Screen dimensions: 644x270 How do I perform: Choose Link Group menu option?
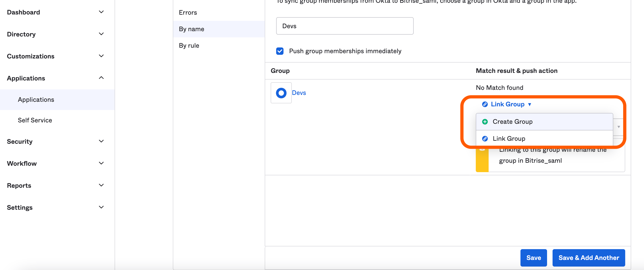point(509,138)
